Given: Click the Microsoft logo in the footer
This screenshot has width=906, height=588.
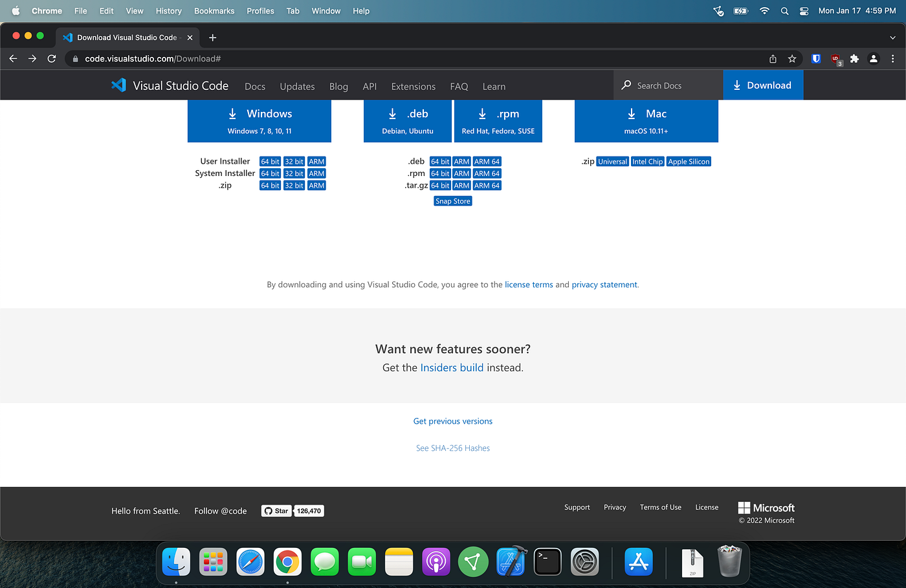Looking at the screenshot, I should coord(766,507).
